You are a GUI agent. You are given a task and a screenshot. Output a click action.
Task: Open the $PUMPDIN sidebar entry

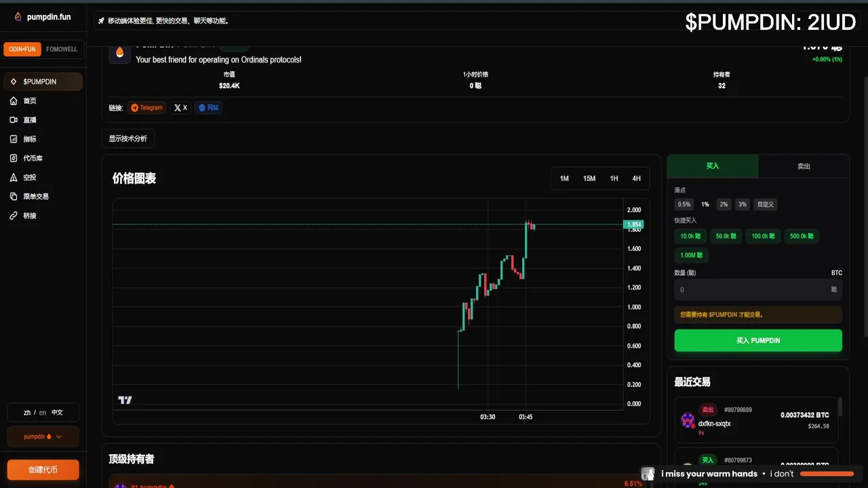[43, 81]
